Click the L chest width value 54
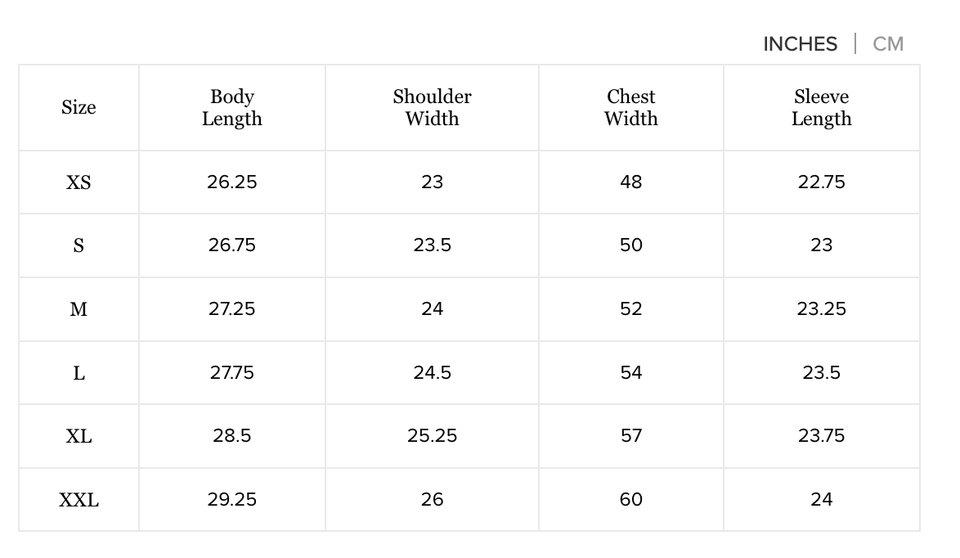Viewport: 960px width, 558px height. 631,373
